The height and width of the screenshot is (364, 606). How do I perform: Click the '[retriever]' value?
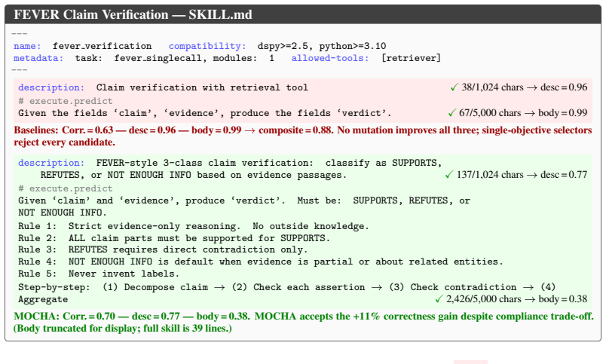pos(411,58)
